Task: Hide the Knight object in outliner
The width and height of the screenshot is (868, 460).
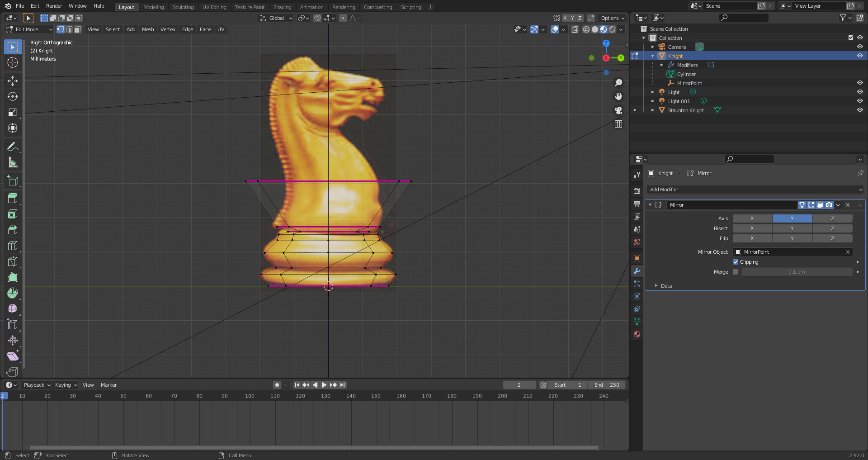Action: [x=860, y=56]
